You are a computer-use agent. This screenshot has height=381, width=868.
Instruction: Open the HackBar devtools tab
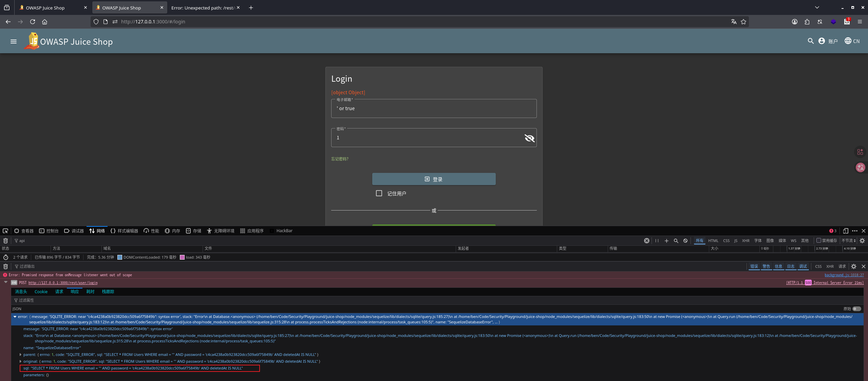click(281, 231)
